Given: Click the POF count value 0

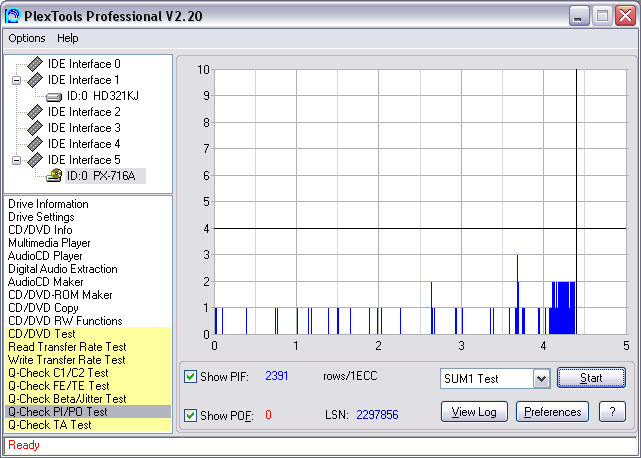Looking at the screenshot, I should [x=268, y=415].
